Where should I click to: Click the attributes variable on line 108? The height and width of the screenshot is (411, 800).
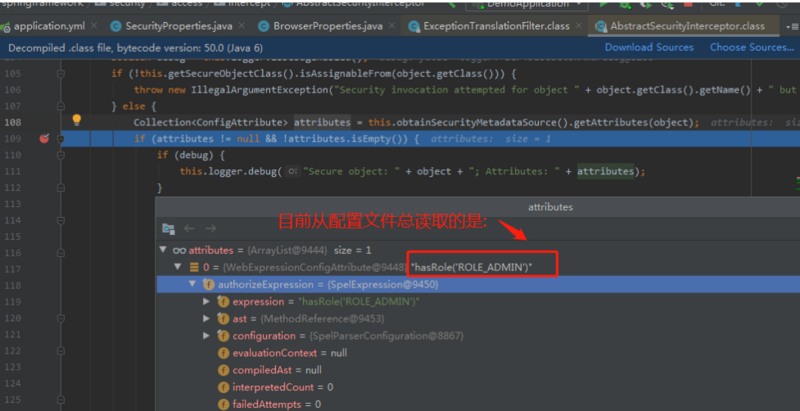point(322,122)
